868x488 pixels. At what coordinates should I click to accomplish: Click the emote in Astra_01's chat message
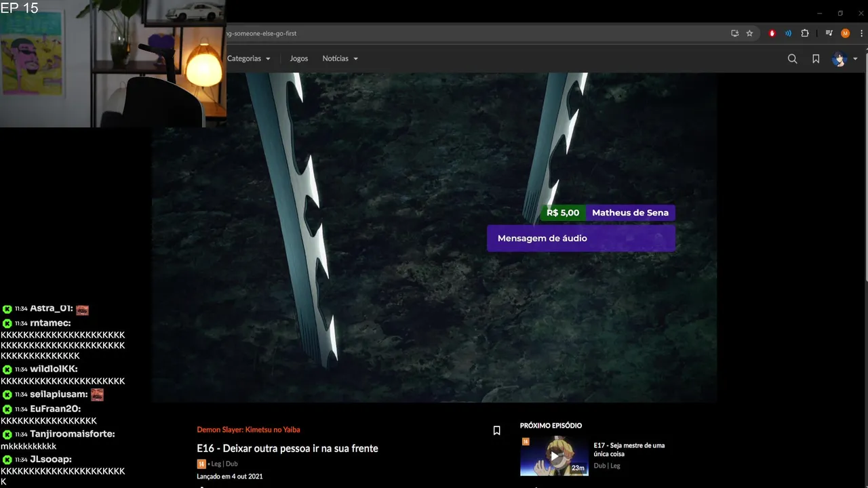(82, 310)
